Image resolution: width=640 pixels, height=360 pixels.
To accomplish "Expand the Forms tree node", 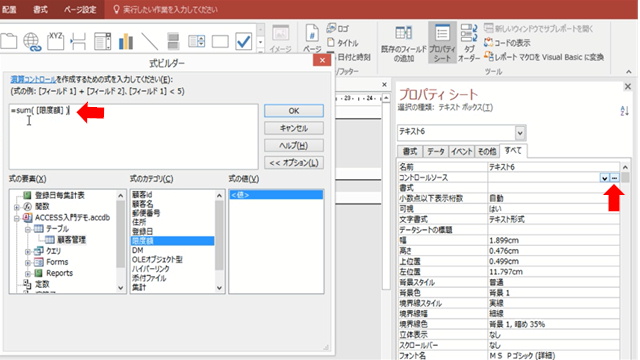I will point(28,262).
